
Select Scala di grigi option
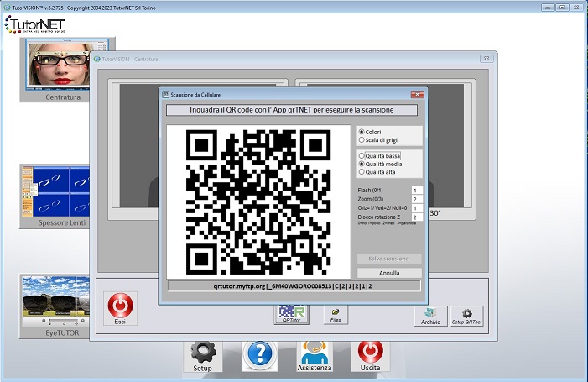point(362,140)
